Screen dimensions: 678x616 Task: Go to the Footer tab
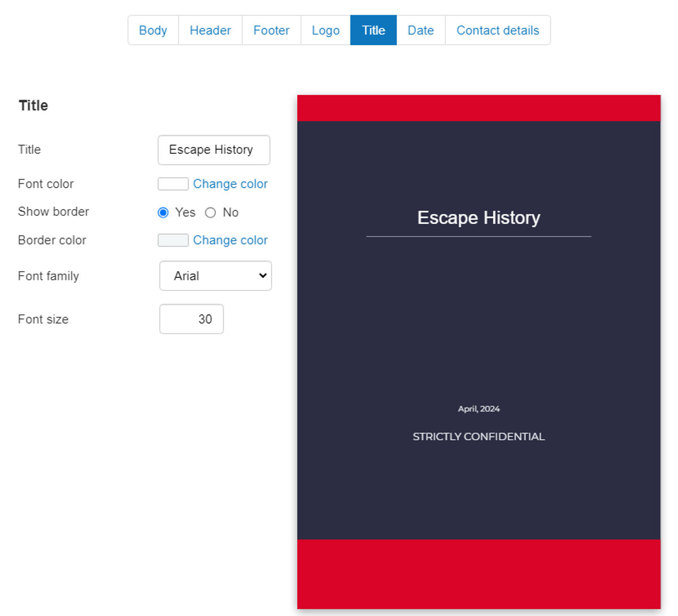271,31
